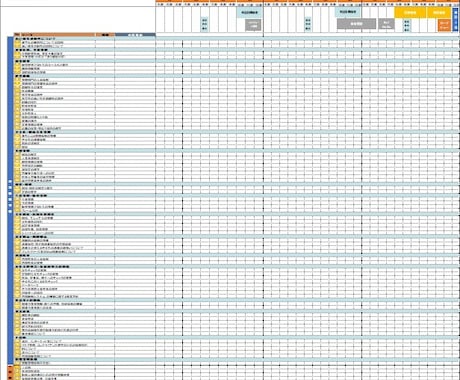460x380 pixels.
Task: Select the milestone cell stack beneath first amber bar
Action: pos(407,25)
